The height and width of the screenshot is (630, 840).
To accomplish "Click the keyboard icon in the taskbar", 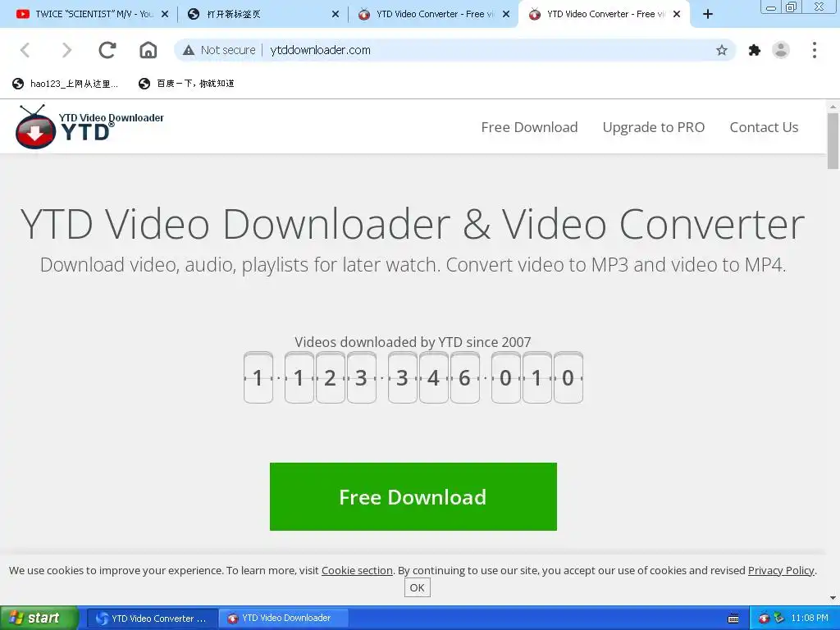I will 733,619.
